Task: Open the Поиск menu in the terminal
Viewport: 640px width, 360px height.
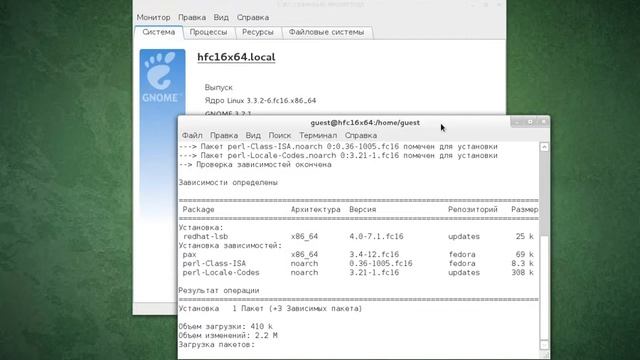Action: pyautogui.click(x=280, y=135)
